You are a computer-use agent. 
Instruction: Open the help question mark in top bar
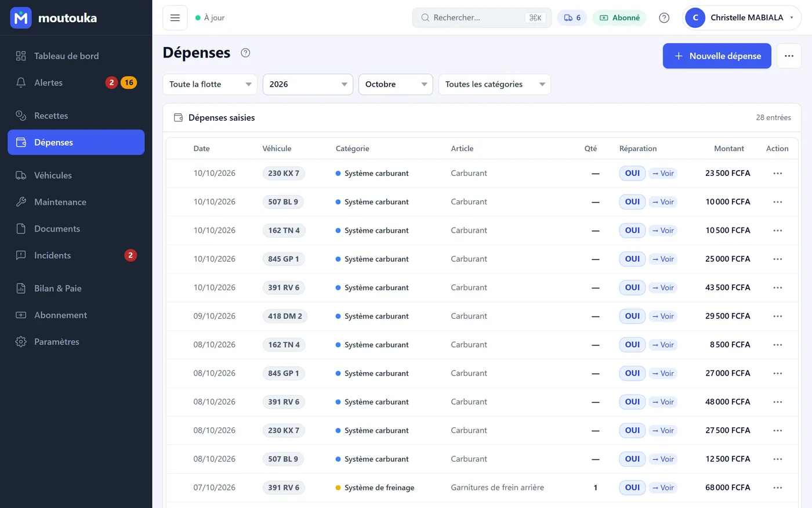tap(664, 17)
